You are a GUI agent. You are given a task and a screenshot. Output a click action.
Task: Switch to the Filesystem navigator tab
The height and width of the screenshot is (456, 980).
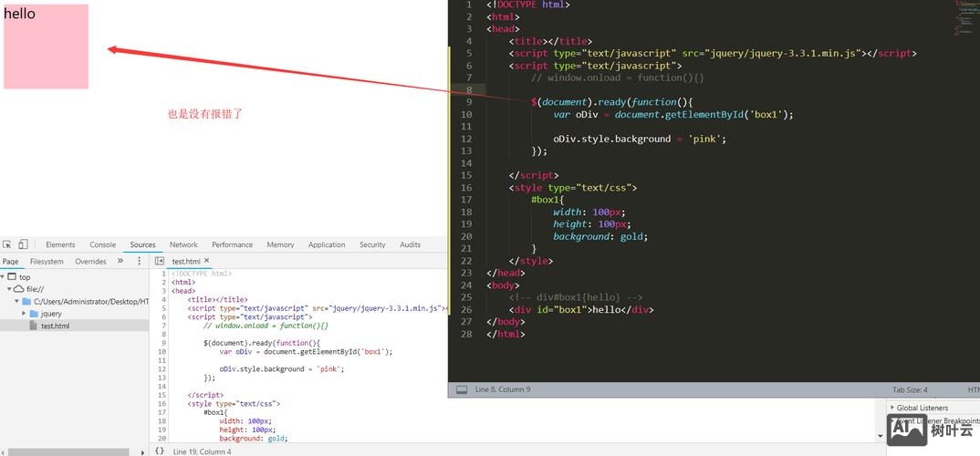pyautogui.click(x=47, y=261)
